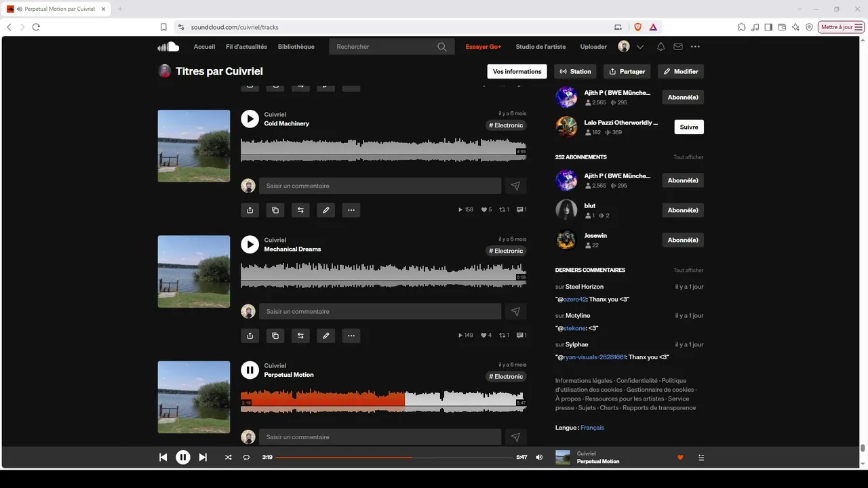Open notifications bell icon
868x488 pixels.
pyautogui.click(x=660, y=47)
